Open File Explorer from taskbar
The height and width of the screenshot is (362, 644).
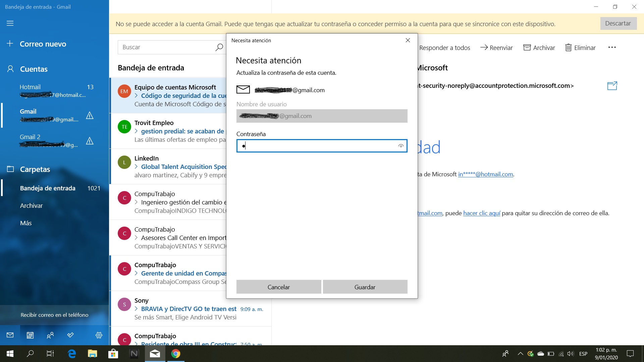point(93,354)
